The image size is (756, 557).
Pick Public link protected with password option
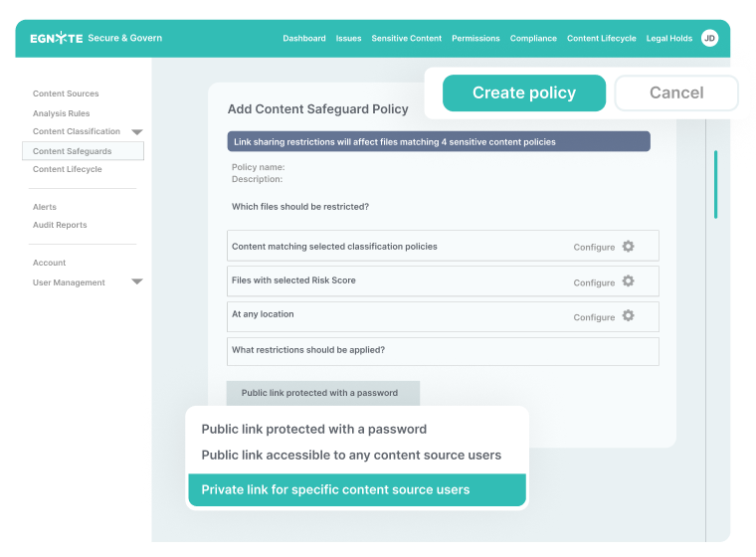314,430
